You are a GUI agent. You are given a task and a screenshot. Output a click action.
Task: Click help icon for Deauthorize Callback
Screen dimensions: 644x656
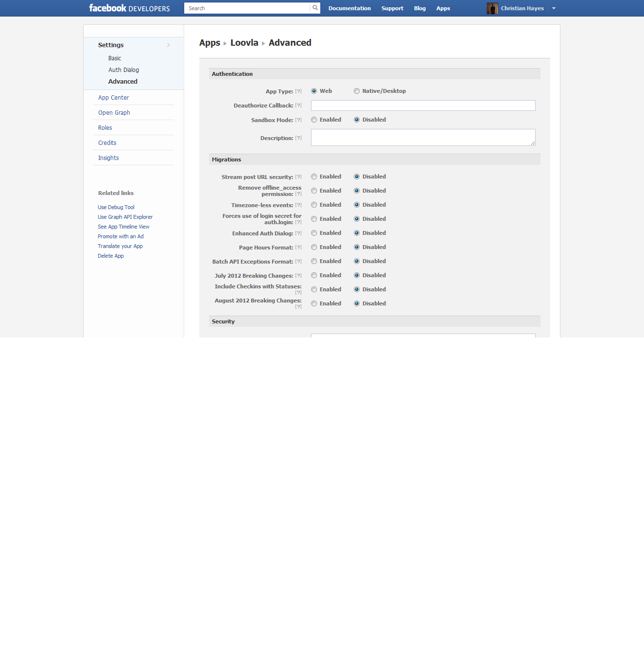tap(298, 106)
